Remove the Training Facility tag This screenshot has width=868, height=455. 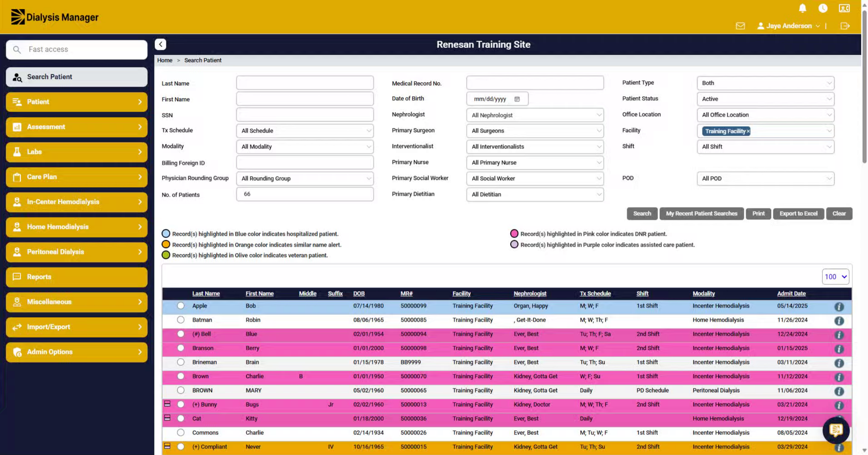pyautogui.click(x=748, y=131)
